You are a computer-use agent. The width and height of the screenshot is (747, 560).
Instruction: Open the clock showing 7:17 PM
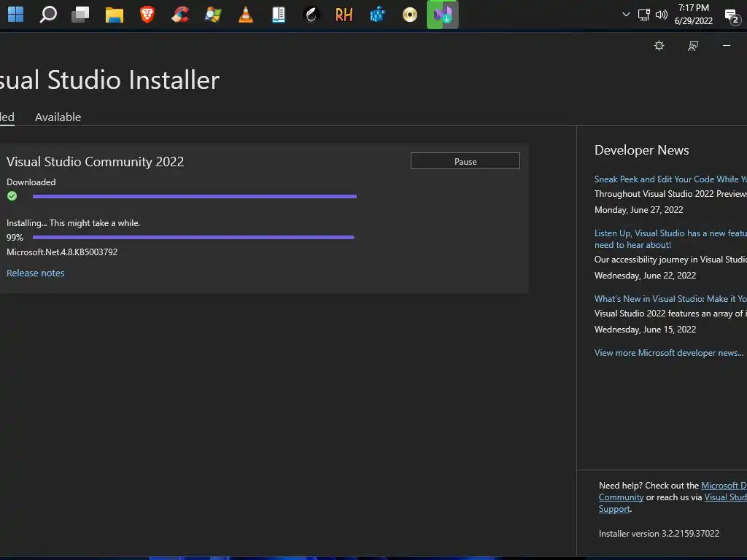pos(694,15)
